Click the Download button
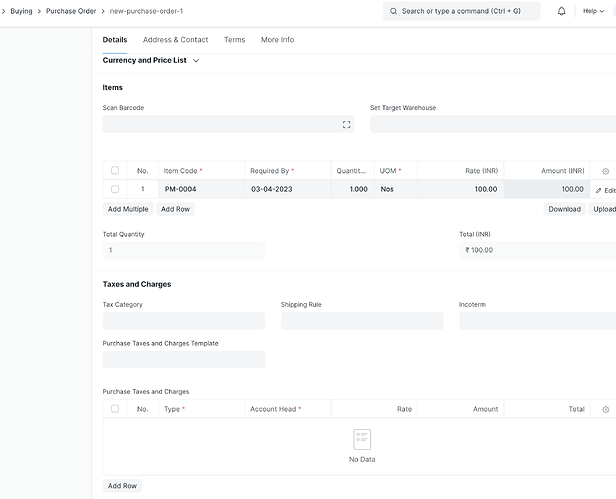Screen dimensions: 616x499 [x=565, y=209]
